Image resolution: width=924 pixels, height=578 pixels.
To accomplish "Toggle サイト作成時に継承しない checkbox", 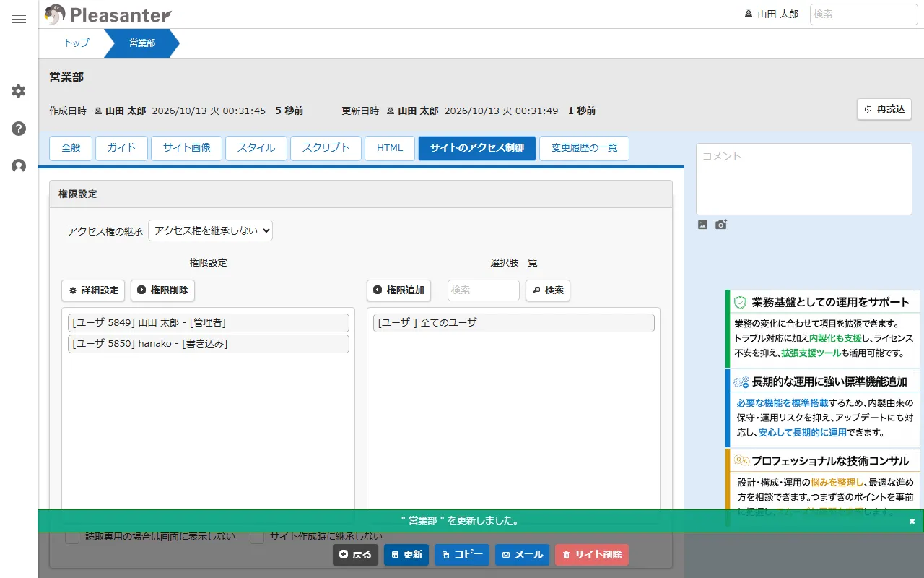I will [x=257, y=537].
